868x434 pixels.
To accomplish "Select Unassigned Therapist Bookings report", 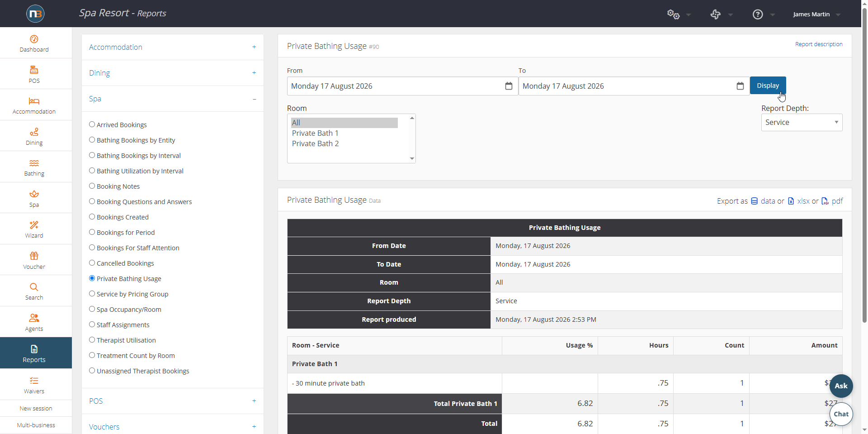I will tap(92, 371).
